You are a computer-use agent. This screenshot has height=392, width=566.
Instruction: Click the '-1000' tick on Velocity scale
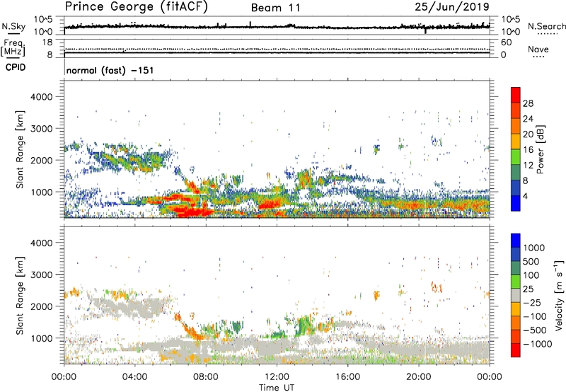537,344
